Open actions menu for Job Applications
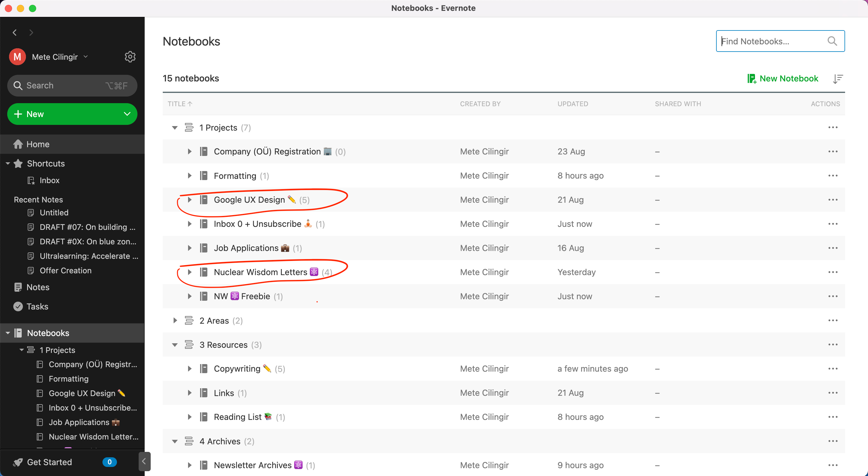This screenshot has height=476, width=868. [x=833, y=248]
